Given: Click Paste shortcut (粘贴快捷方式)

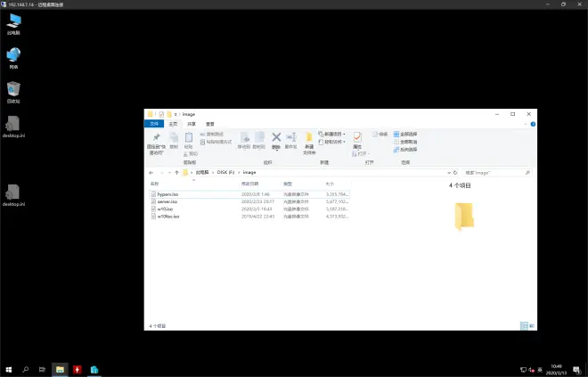Looking at the screenshot, I should click(216, 142).
